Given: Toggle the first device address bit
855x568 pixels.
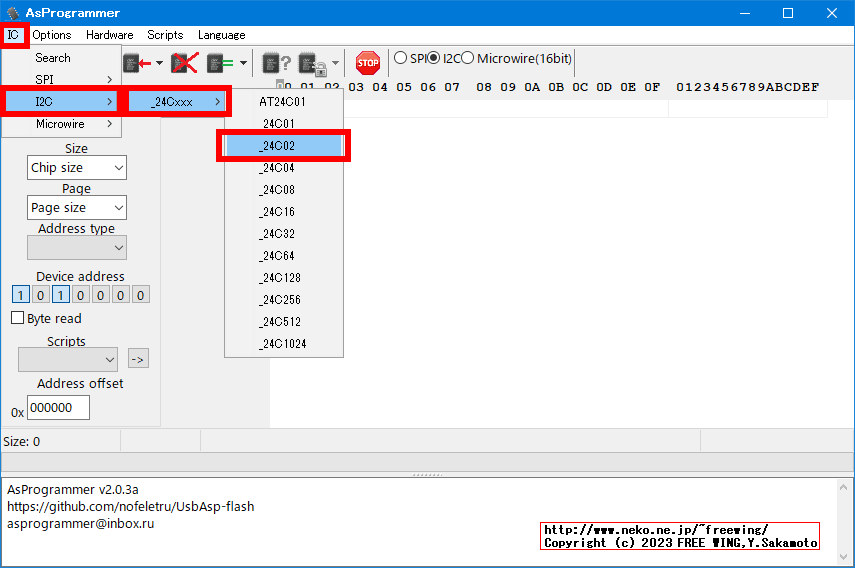Looking at the screenshot, I should pyautogui.click(x=20, y=295).
